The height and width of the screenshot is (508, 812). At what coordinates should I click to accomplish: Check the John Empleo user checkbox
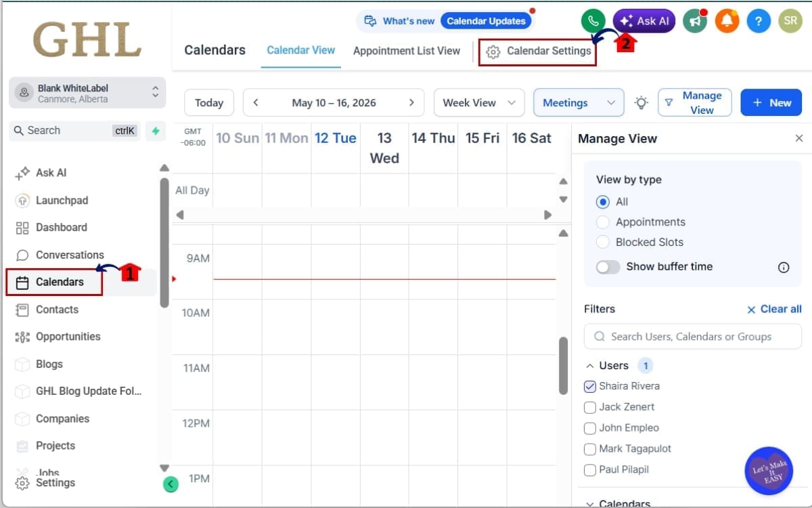590,429
